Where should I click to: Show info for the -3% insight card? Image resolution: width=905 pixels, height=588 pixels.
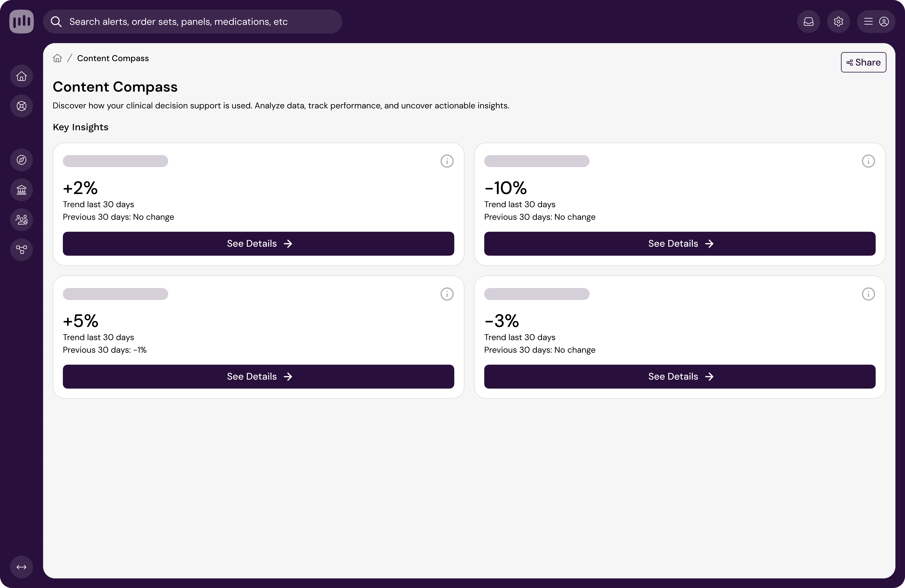click(868, 294)
